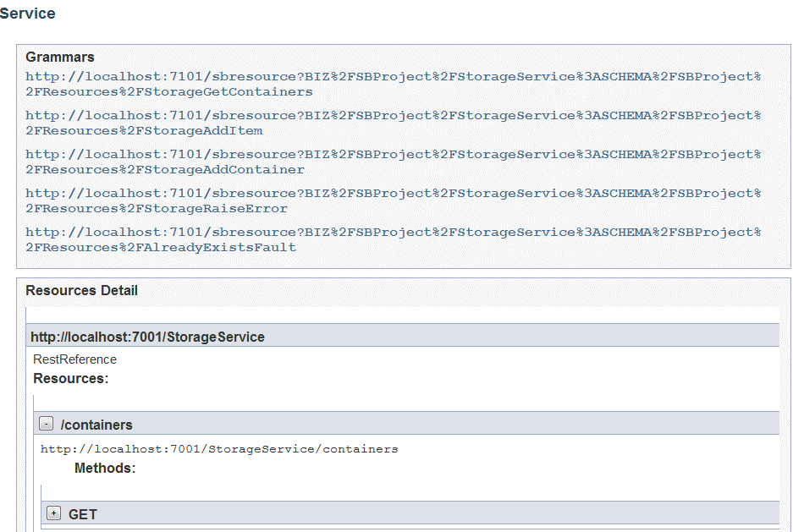
Task: Click the Grammars section heading
Action: coord(60,57)
